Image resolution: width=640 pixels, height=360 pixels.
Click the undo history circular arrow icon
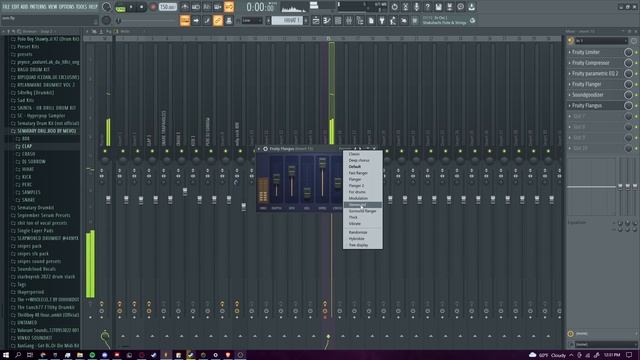[x=394, y=7]
